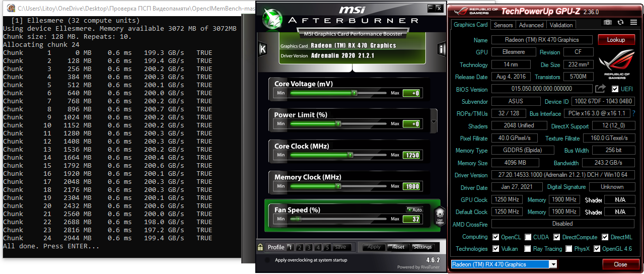Image resolution: width=644 pixels, height=274 pixels.
Task: Click the Memory Clock 1900 value field
Action: 412,186
